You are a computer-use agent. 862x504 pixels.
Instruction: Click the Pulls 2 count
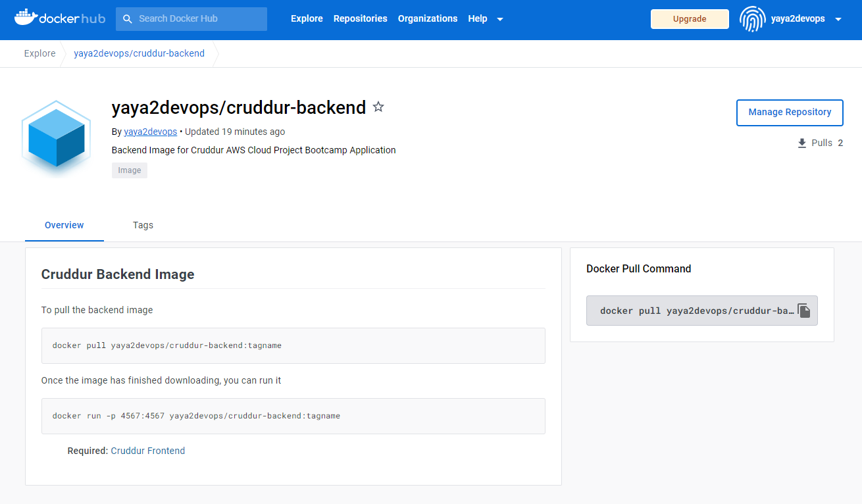827,143
